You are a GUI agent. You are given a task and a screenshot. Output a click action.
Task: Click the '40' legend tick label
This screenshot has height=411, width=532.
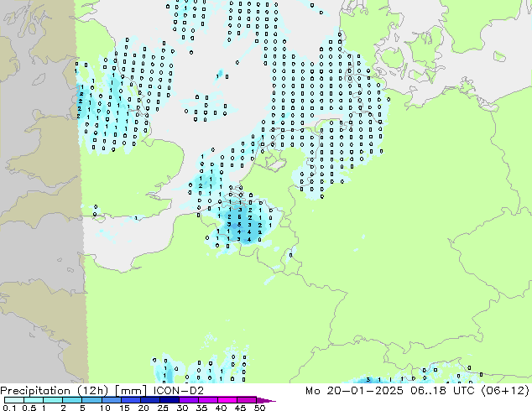221,408
